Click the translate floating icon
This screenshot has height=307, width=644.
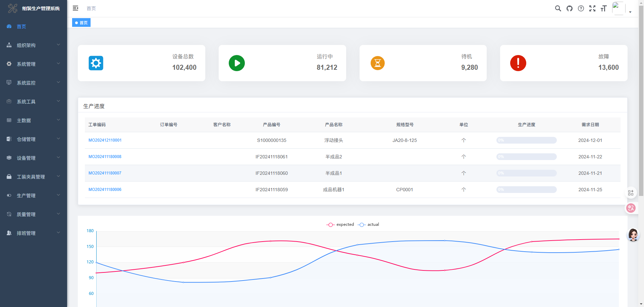[631, 208]
